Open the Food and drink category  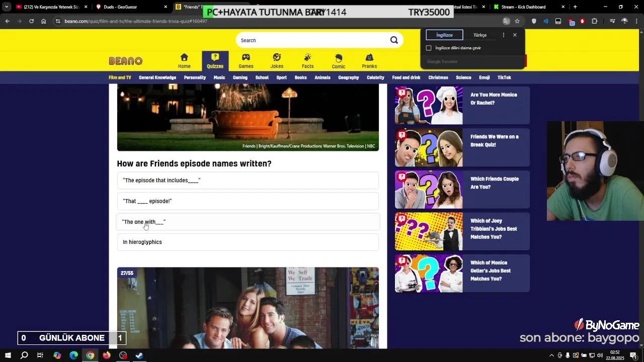coord(406,77)
